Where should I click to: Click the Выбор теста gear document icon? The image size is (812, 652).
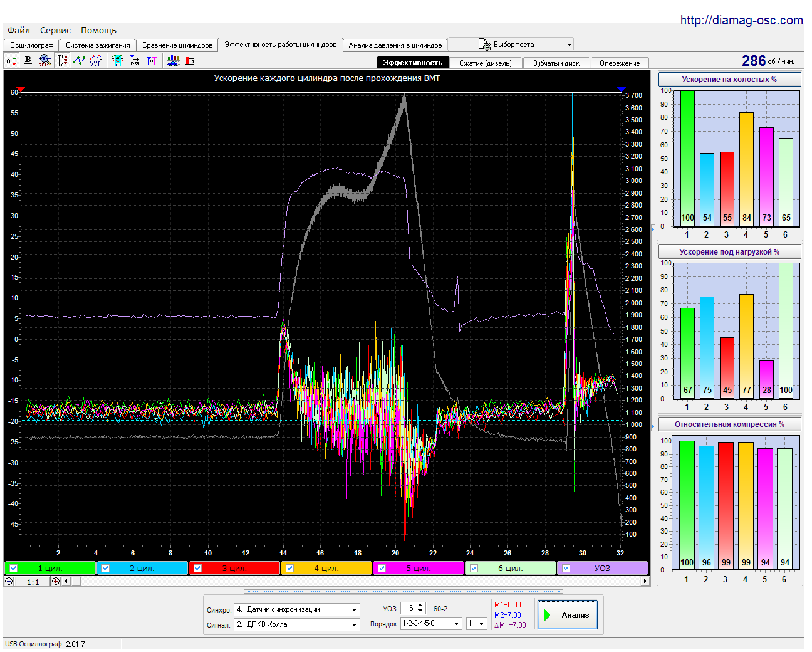tap(485, 45)
